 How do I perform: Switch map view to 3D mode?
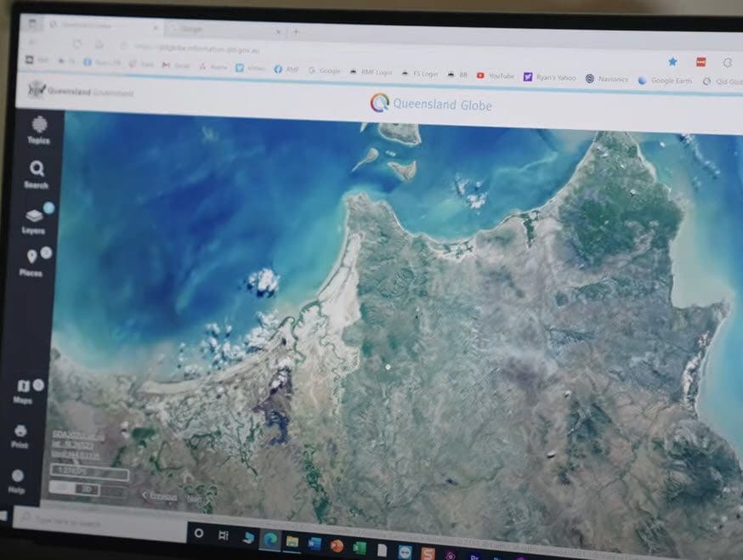point(84,489)
